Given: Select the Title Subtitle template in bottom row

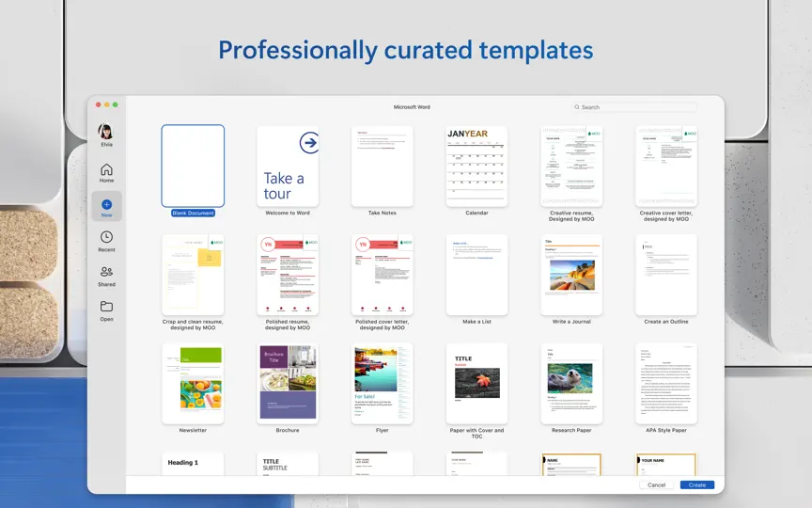Looking at the screenshot, I should point(288,464).
